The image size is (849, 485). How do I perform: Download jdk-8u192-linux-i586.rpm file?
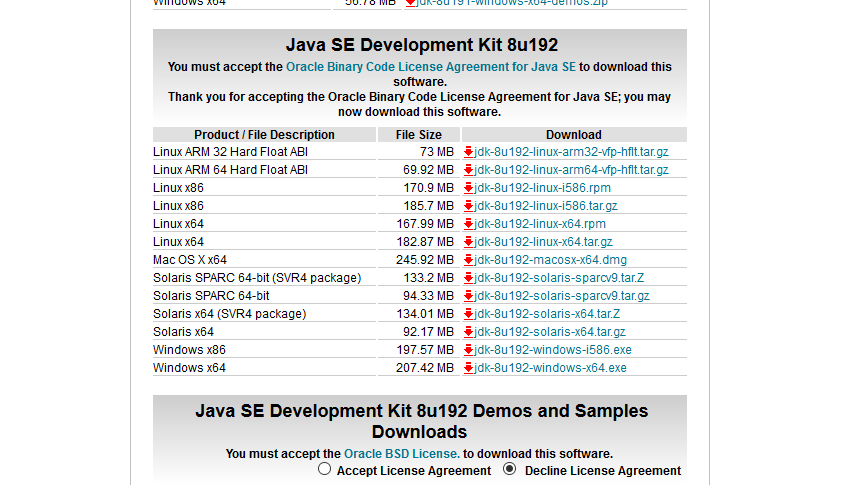pos(542,188)
